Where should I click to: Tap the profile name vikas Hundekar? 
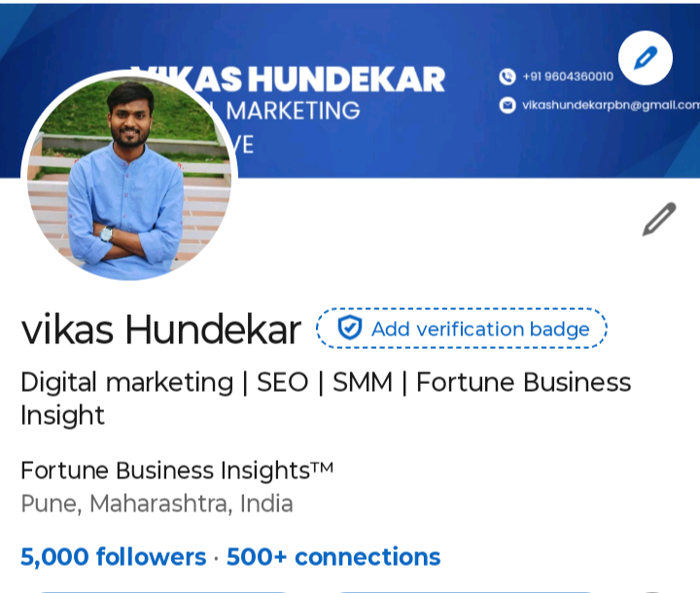pos(160,331)
